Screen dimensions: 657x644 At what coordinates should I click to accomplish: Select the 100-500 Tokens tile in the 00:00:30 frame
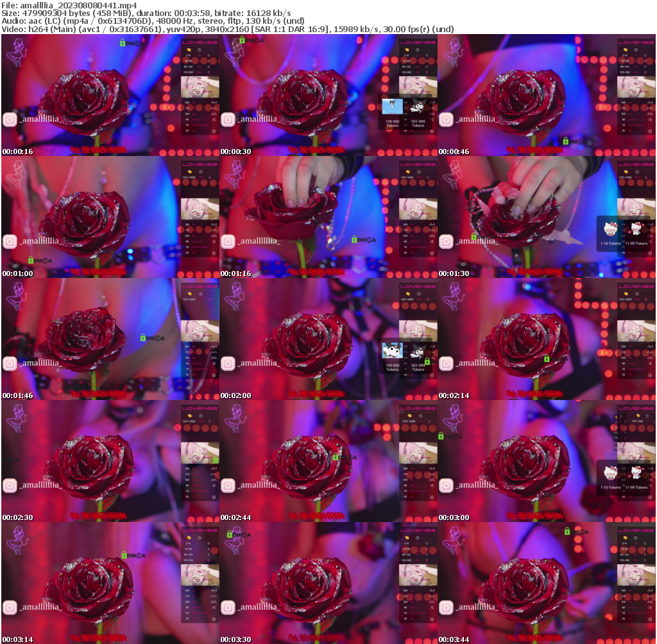click(x=392, y=114)
